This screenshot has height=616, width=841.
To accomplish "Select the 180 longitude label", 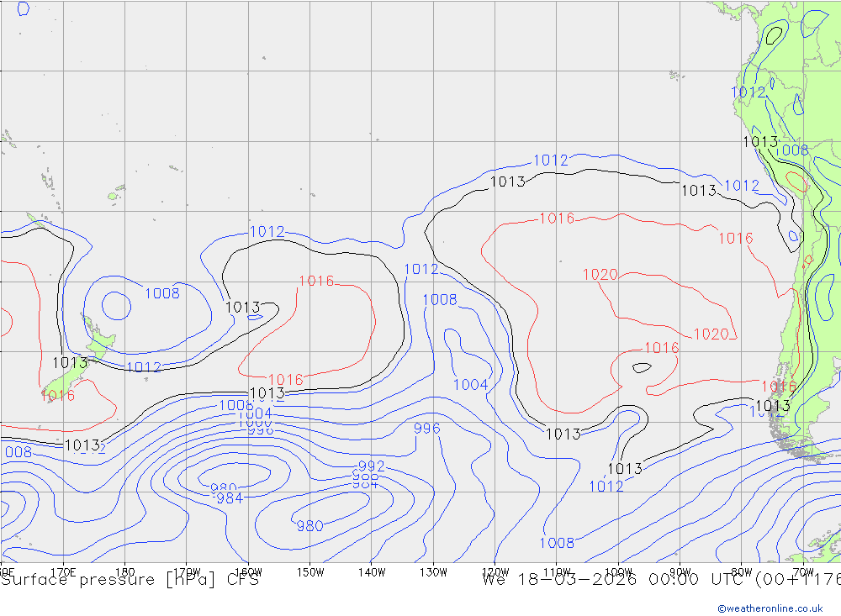I will [x=125, y=572].
